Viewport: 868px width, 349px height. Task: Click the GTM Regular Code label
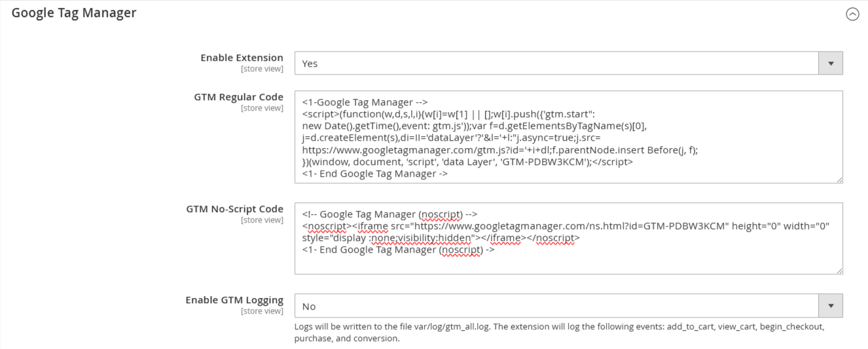pyautogui.click(x=238, y=97)
